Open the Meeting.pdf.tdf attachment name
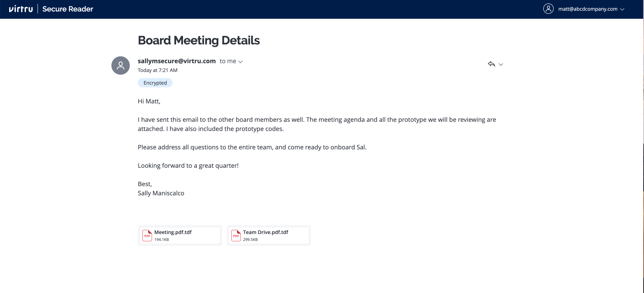Image resolution: width=644 pixels, height=293 pixels. (x=173, y=232)
